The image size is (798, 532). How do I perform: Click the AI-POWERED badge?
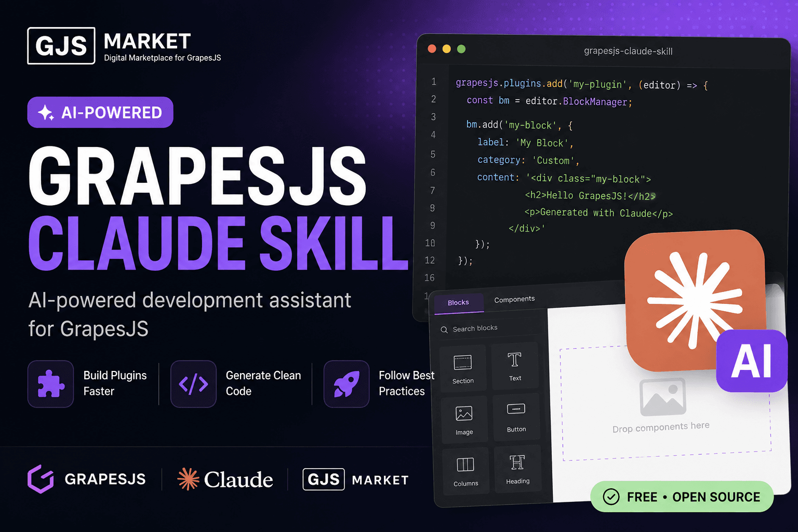[100, 112]
